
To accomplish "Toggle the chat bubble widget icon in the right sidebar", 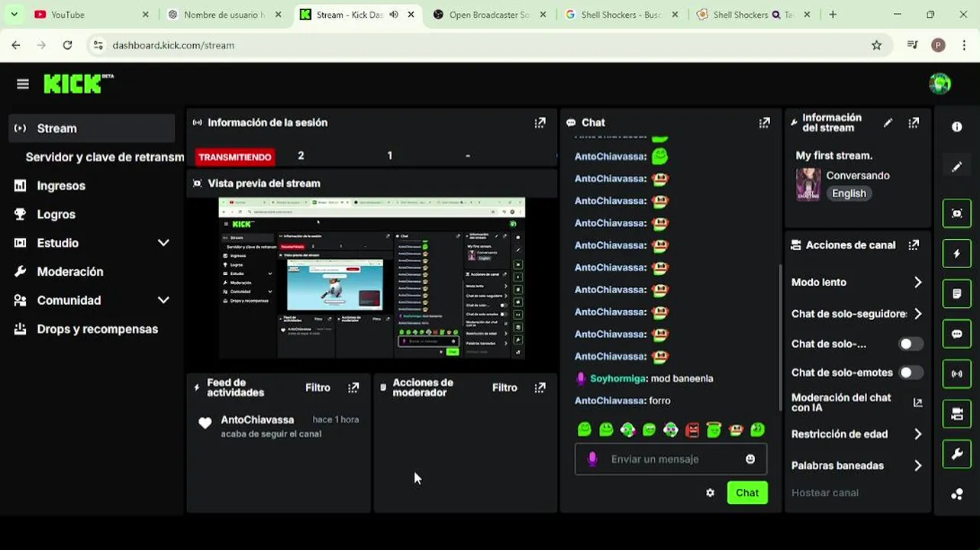I will 957,334.
